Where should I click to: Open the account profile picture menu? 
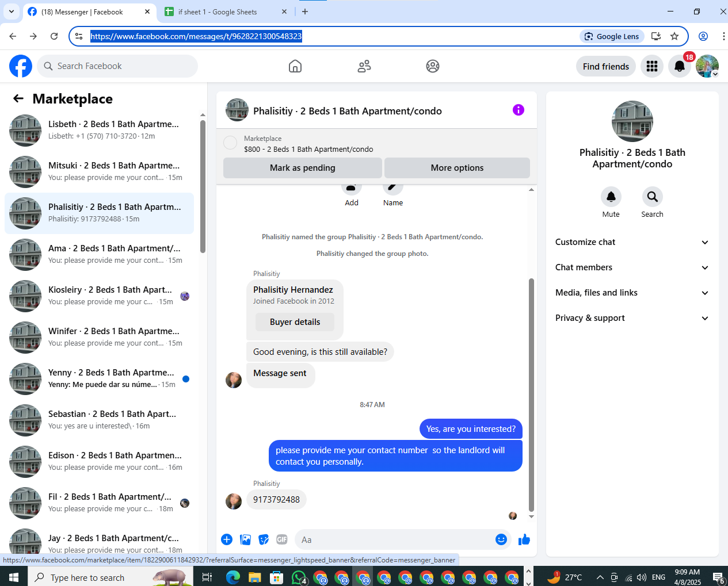click(707, 66)
